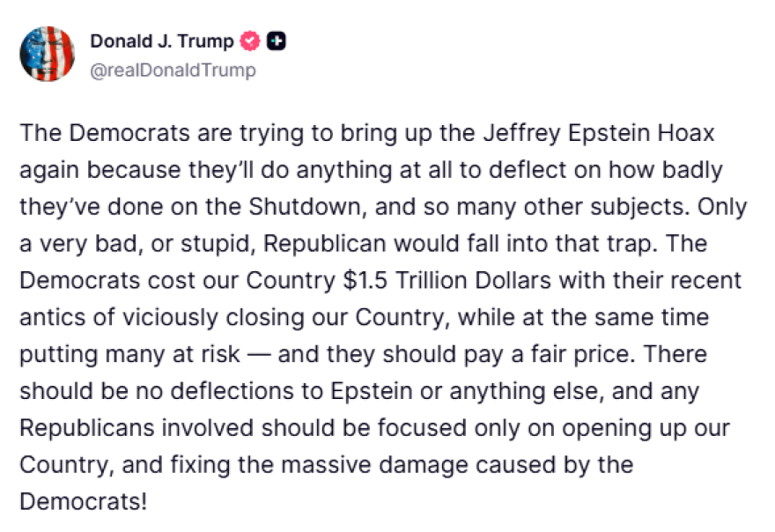Click the black plus badge icon
Image resolution: width=775 pixels, height=532 pixels.
(x=277, y=41)
